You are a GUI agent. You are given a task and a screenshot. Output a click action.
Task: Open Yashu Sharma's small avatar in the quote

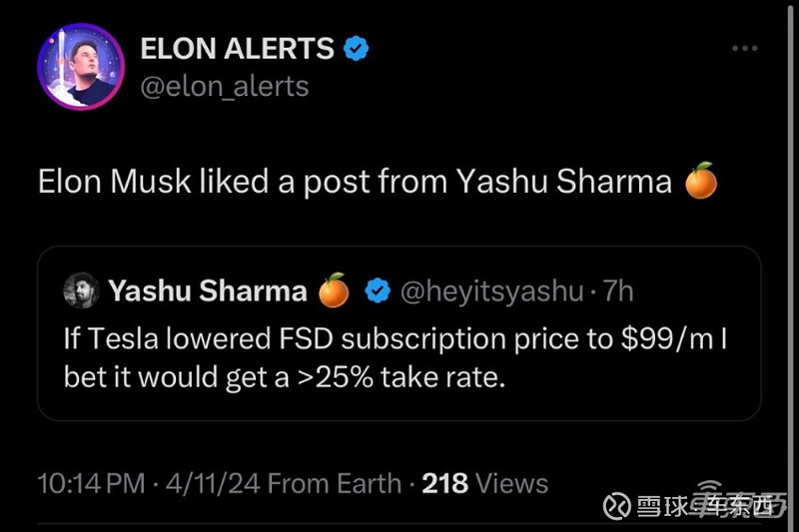pos(80,290)
